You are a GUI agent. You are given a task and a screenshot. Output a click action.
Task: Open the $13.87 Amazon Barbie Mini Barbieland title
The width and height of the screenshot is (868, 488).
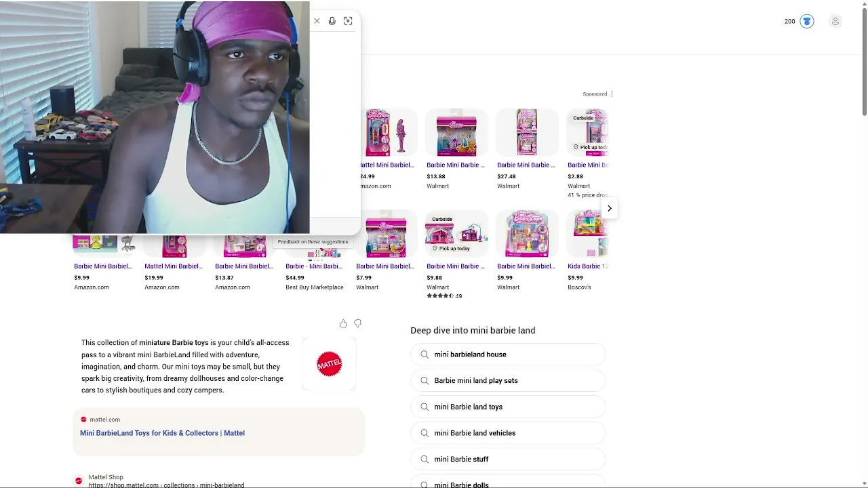pos(244,266)
